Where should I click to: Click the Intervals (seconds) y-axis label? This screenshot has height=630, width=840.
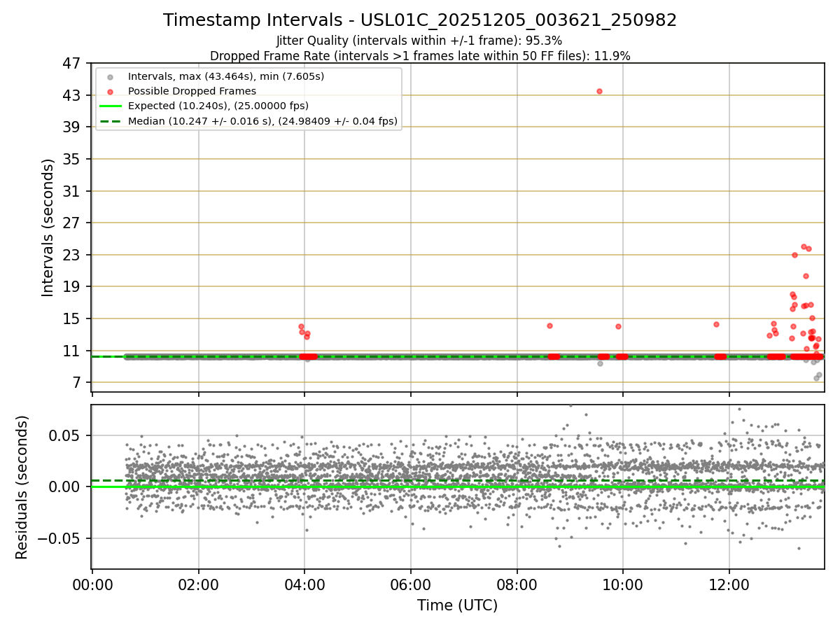pos(48,227)
